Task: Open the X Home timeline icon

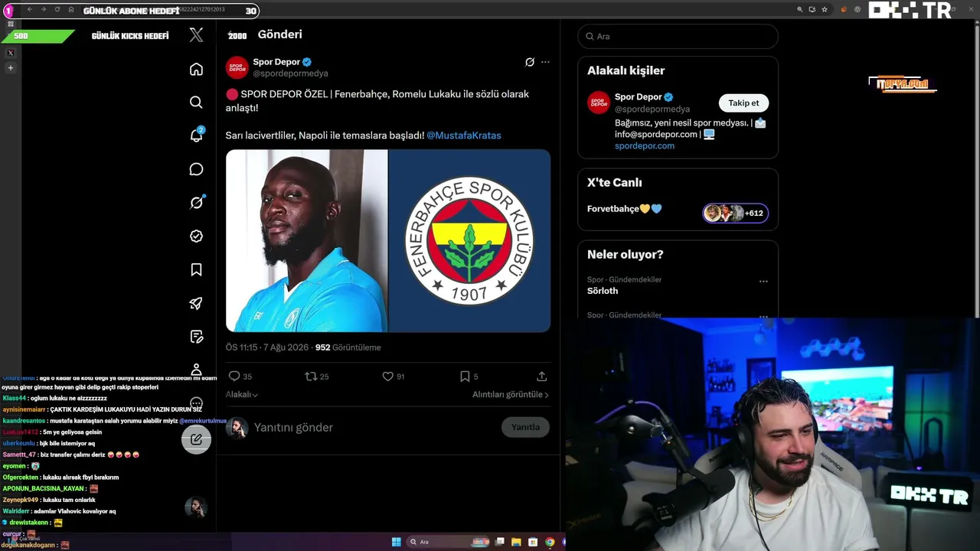Action: (x=196, y=70)
